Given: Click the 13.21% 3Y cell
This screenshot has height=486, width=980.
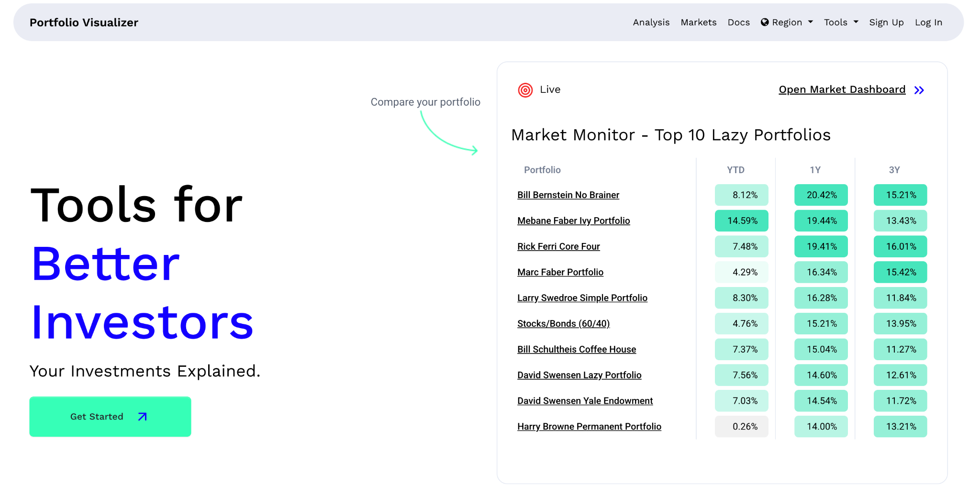Looking at the screenshot, I should 900,427.
